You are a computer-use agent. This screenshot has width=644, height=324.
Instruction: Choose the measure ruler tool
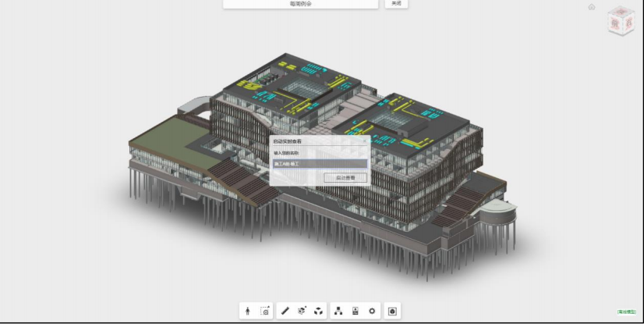pyautogui.click(x=285, y=312)
